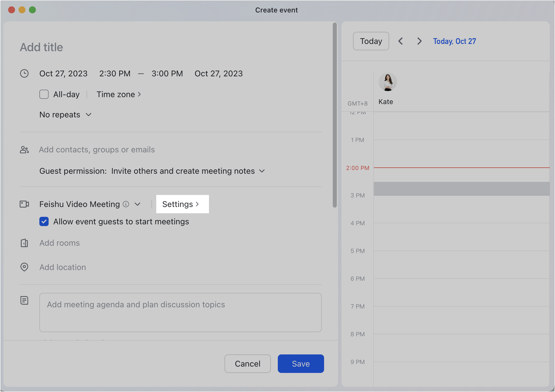This screenshot has height=392, width=555.
Task: Click the agenda document icon beside the description box
Action: tap(24, 301)
